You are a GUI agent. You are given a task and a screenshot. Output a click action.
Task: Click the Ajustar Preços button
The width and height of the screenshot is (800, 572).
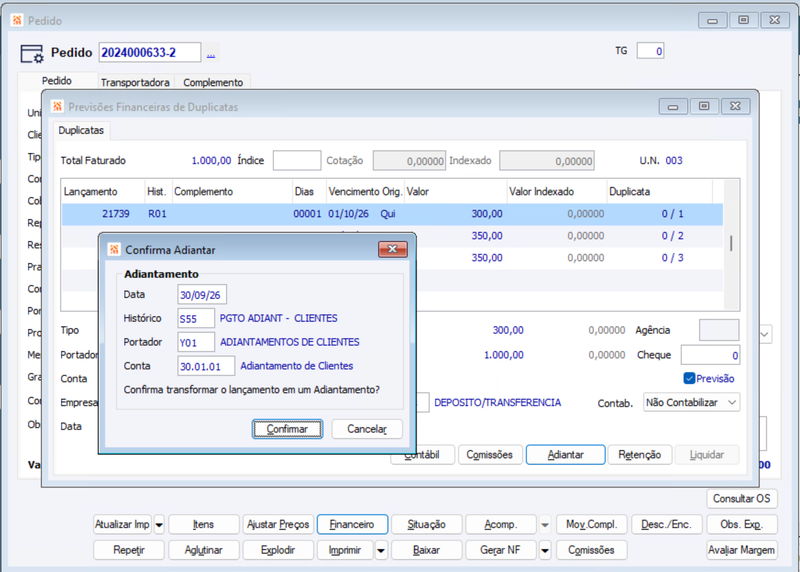tap(278, 525)
